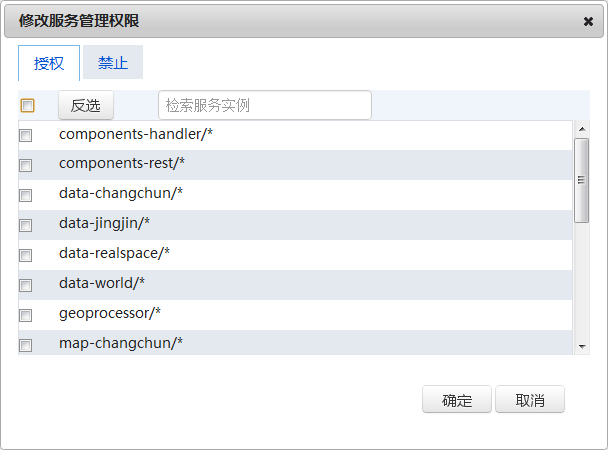Click the 反选 invert selection button

click(86, 105)
